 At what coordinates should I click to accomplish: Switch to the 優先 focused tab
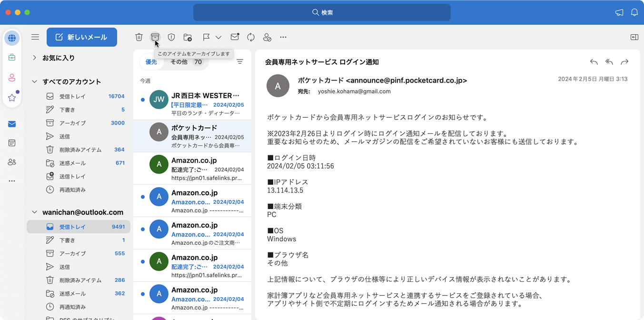151,62
